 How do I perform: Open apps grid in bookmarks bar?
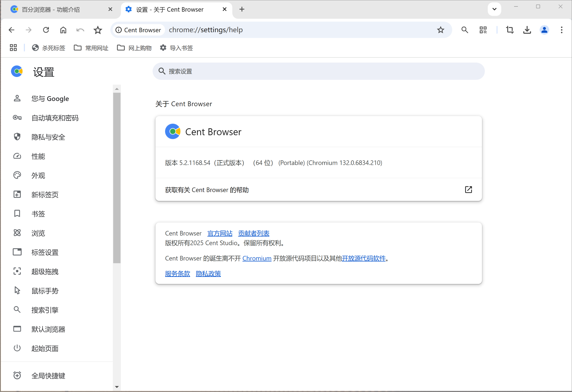(x=13, y=47)
